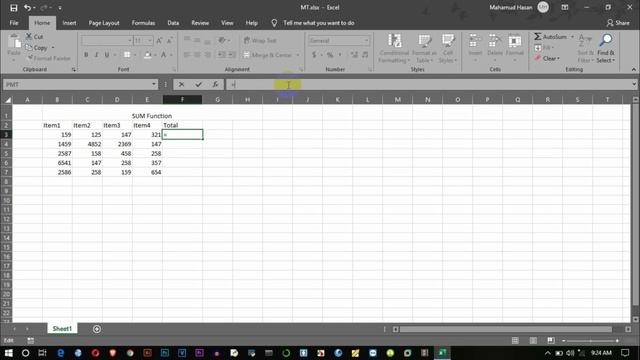Open Conditional Formatting menu
Image resolution: width=640 pixels, height=360 pixels.
pyautogui.click(x=394, y=49)
